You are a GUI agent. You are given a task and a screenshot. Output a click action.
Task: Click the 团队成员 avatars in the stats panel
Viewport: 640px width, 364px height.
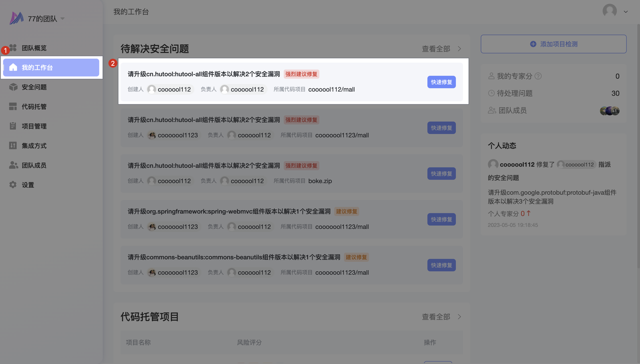[x=609, y=111]
